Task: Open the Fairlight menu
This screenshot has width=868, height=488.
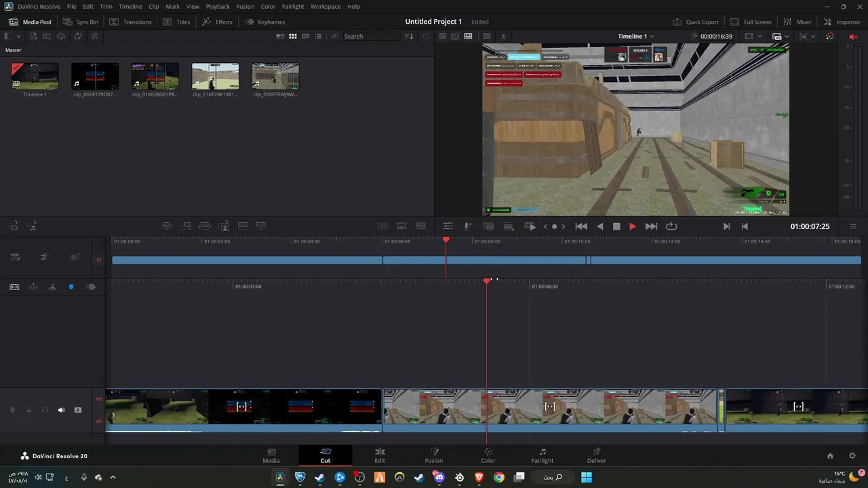Action: pyautogui.click(x=293, y=6)
